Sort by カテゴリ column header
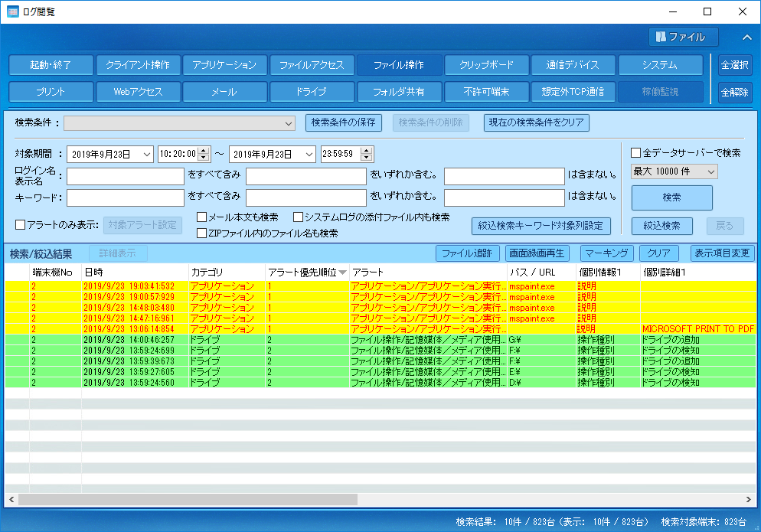 tap(227, 273)
